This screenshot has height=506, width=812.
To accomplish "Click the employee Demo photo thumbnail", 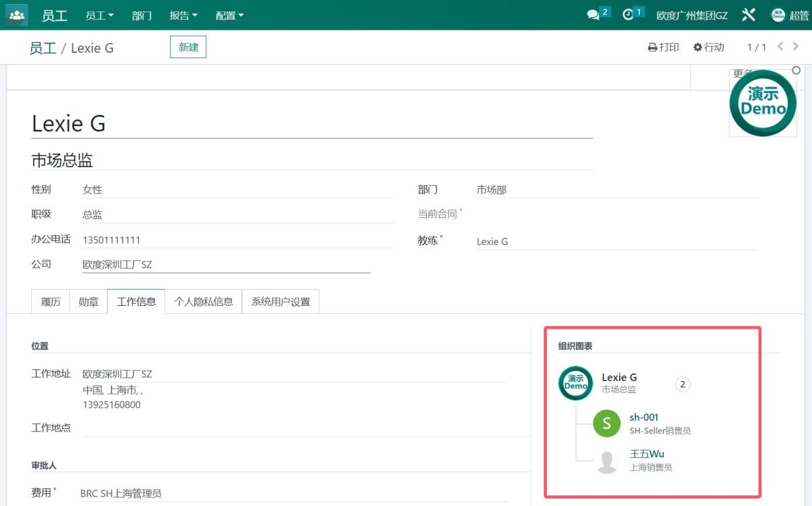I will tap(763, 103).
